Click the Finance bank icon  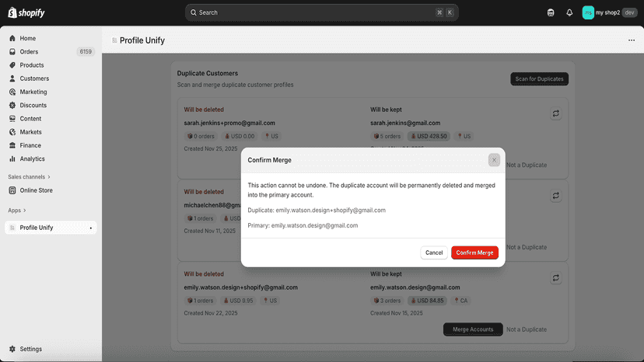click(12, 145)
